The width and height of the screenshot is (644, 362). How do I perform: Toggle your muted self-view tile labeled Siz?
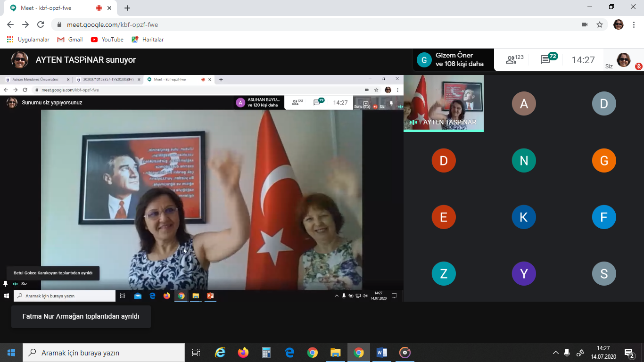[x=623, y=60]
